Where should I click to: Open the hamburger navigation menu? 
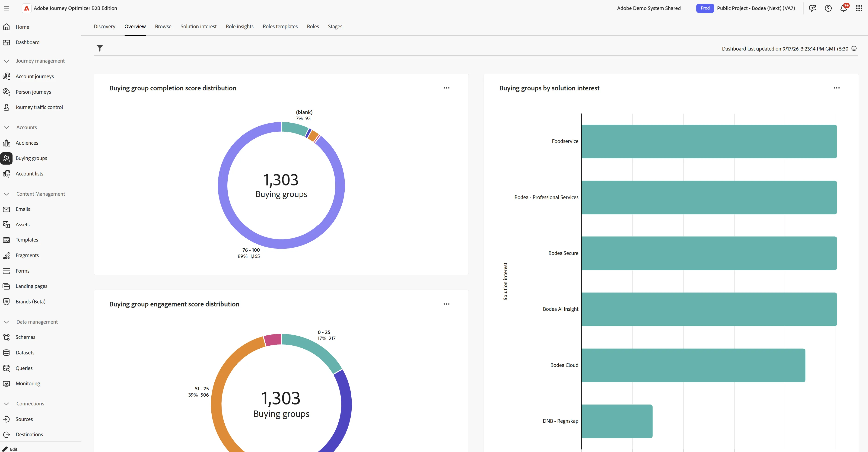(6, 8)
